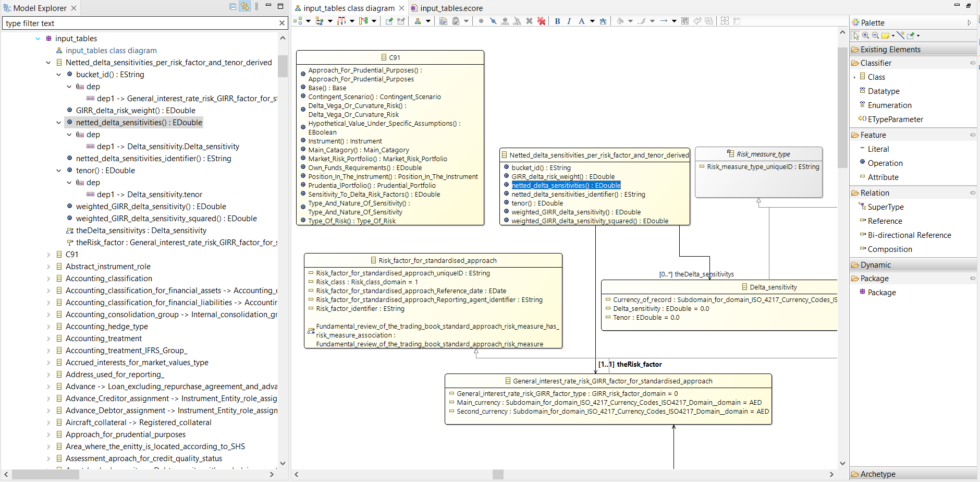Apply italic formatting from the diagram toolbar
Viewport: 980px width, 482px height.
point(569,21)
